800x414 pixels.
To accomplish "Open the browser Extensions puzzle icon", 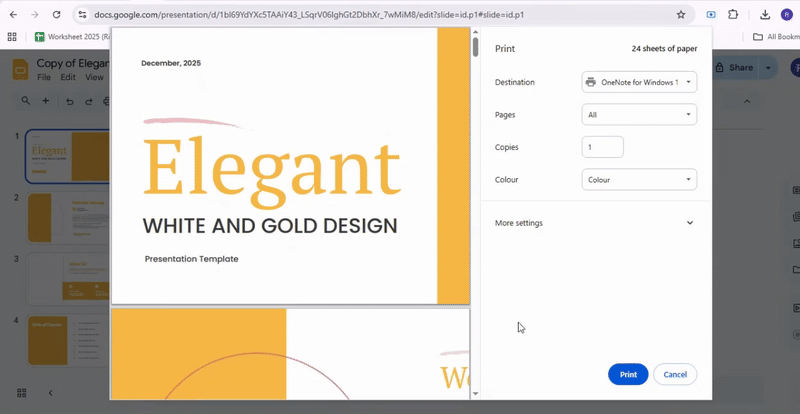I will [x=733, y=15].
